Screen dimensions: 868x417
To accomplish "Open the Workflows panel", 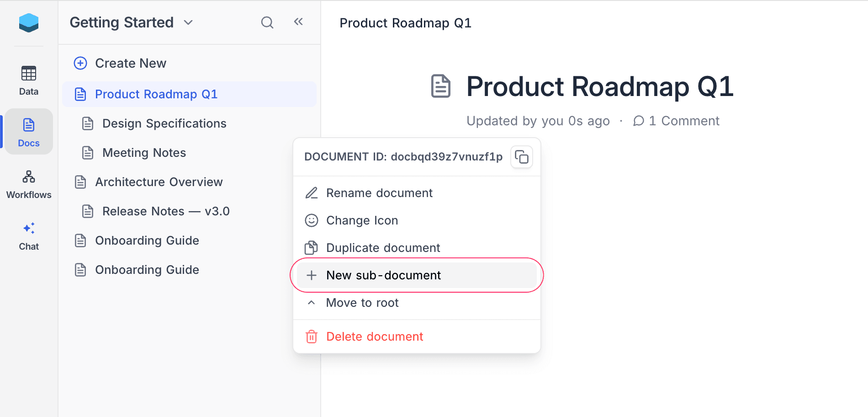I will pos(28,183).
